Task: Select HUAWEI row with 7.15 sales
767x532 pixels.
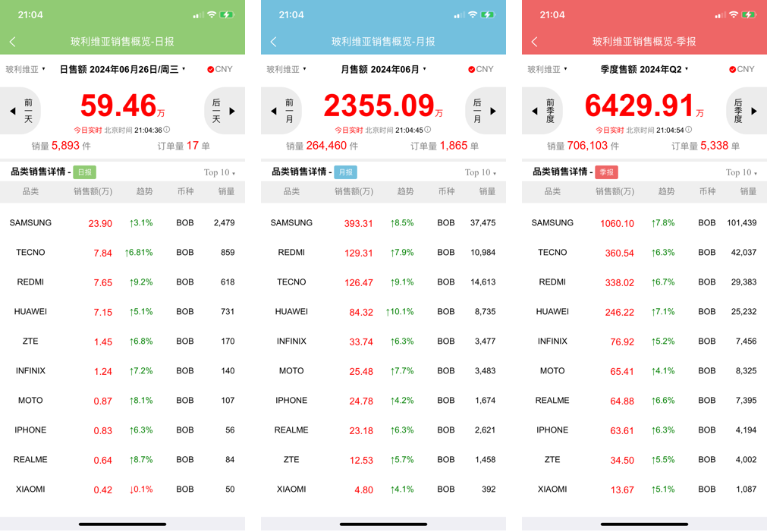Action: [122, 312]
